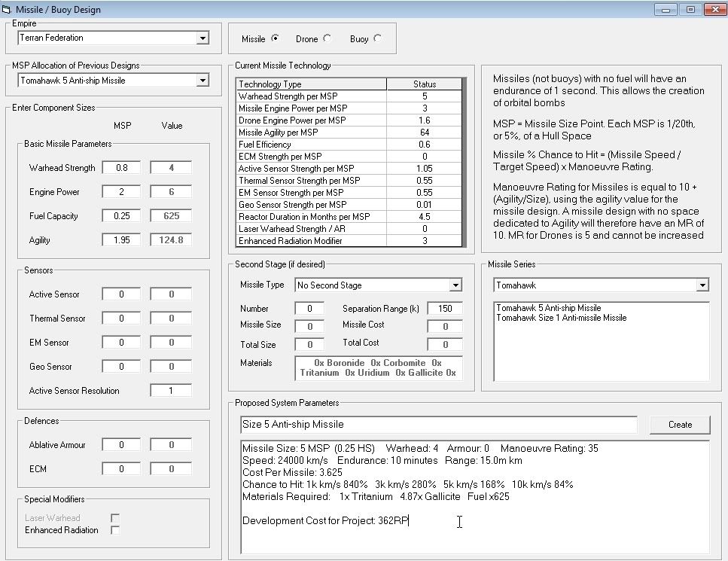Click the Geo Sensor MSP field
Viewport: 728px width, 561px height.
(x=121, y=367)
